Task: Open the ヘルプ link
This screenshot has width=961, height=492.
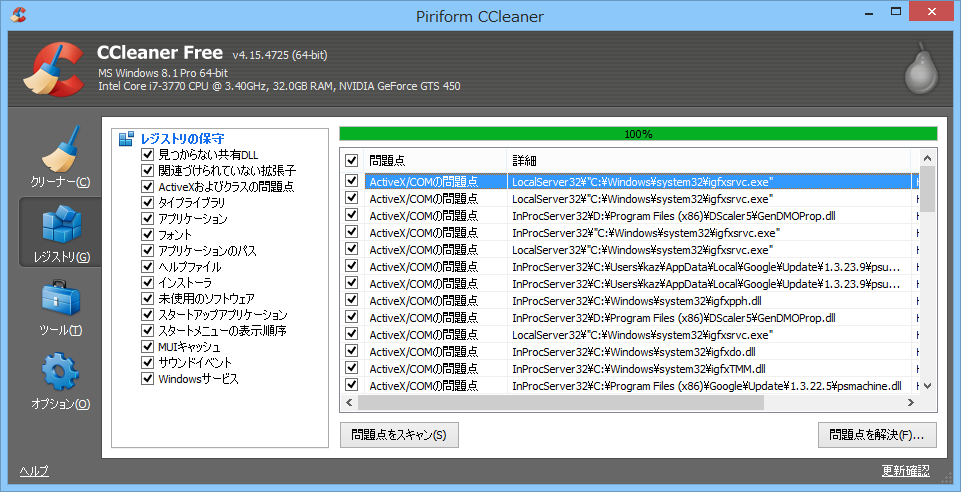Action: coord(34,471)
